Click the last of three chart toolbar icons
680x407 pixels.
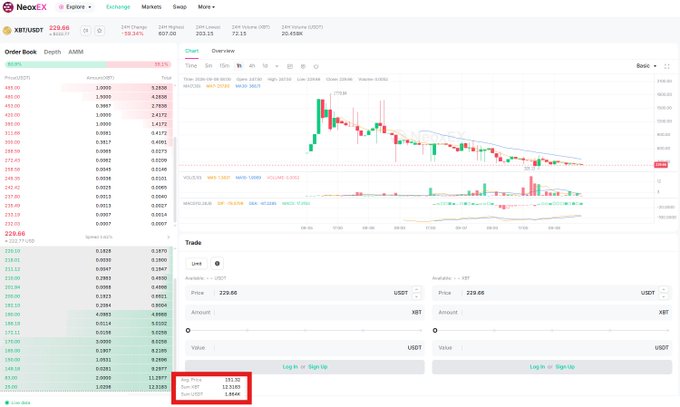pos(316,66)
